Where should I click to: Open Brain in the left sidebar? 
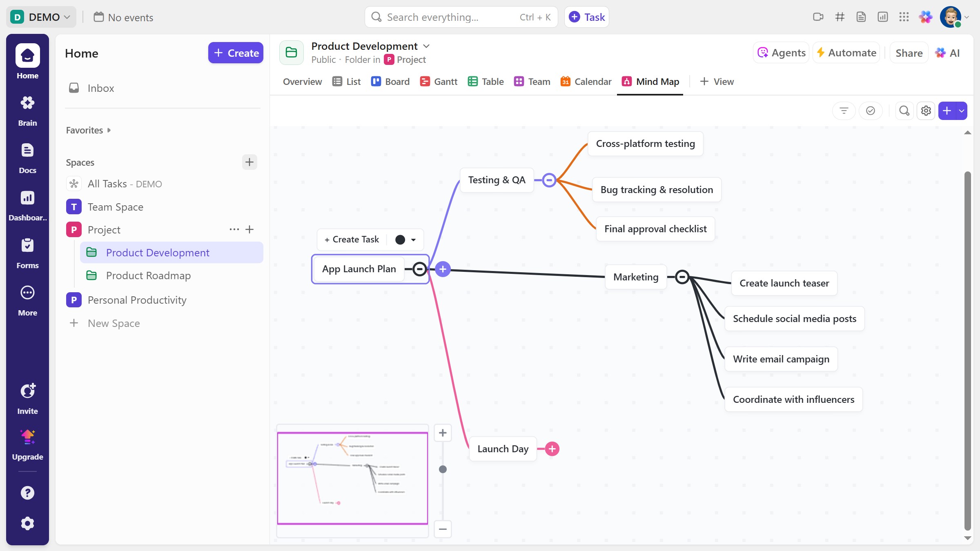[x=27, y=110]
